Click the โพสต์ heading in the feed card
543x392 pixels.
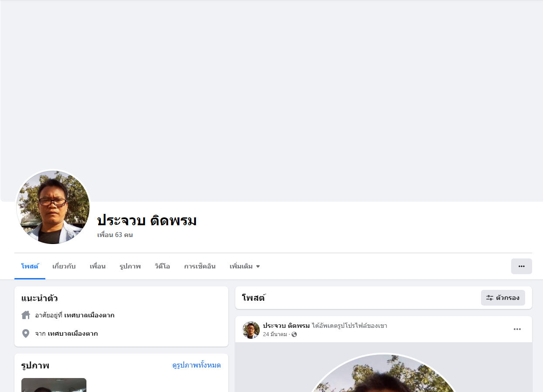click(254, 298)
